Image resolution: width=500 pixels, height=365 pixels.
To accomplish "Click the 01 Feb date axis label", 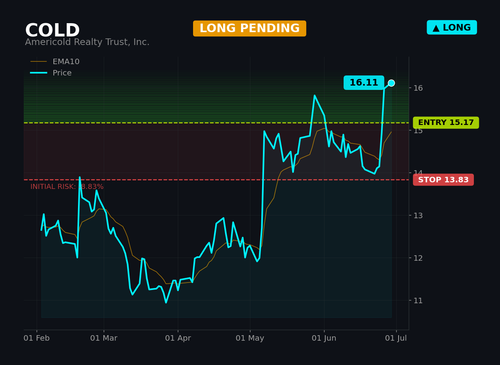I will [x=37, y=338].
